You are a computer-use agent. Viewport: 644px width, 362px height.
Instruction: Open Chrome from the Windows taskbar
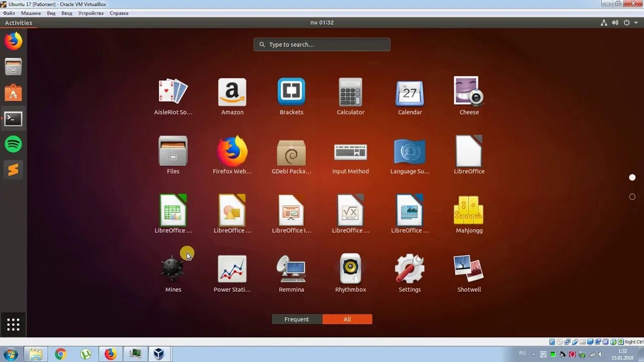coord(60,354)
